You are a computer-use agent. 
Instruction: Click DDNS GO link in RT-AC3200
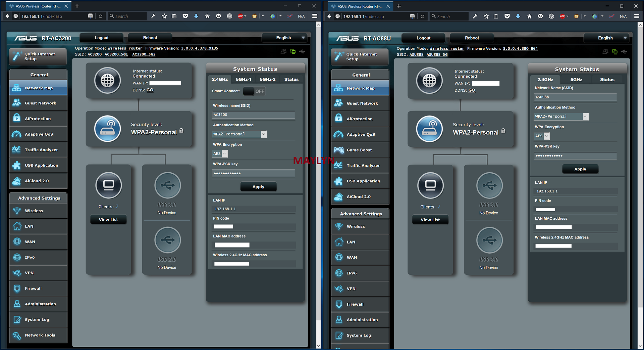click(150, 90)
